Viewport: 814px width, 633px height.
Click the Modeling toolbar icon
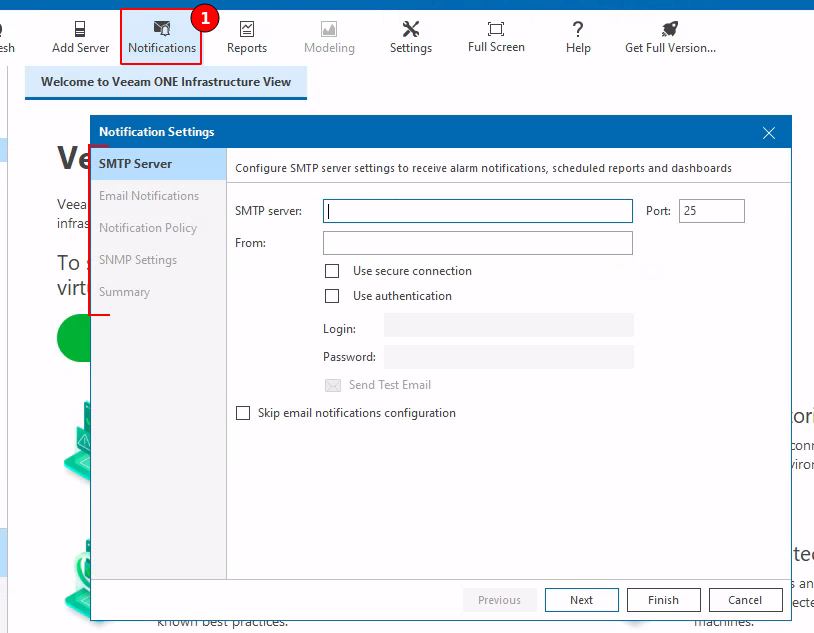329,29
